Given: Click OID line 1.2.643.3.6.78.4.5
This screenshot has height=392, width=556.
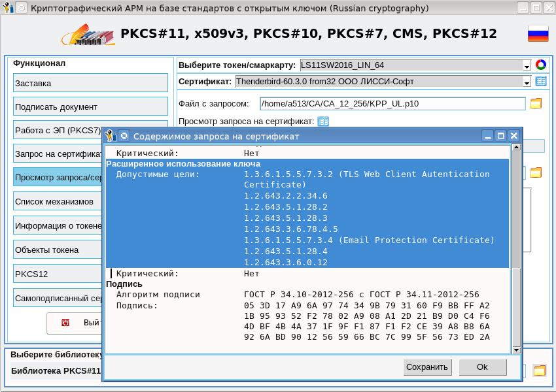Looking at the screenshot, I should [x=291, y=229].
